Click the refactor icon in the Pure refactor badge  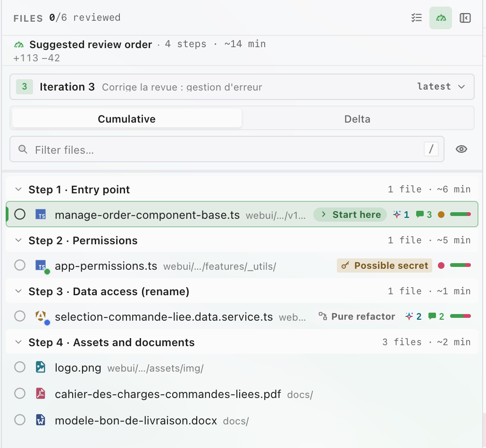tap(323, 316)
